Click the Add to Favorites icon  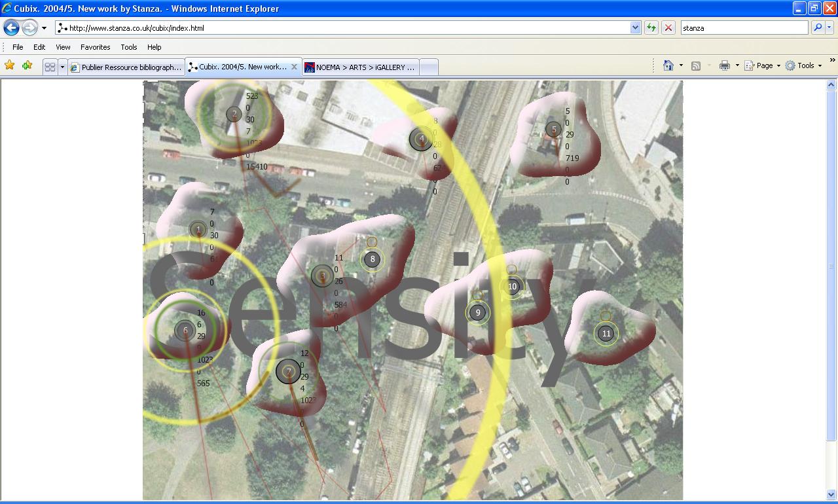click(27, 65)
